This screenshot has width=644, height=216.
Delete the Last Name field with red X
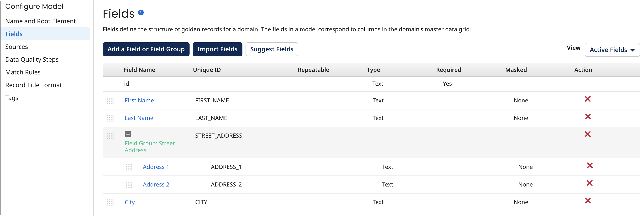click(x=588, y=117)
